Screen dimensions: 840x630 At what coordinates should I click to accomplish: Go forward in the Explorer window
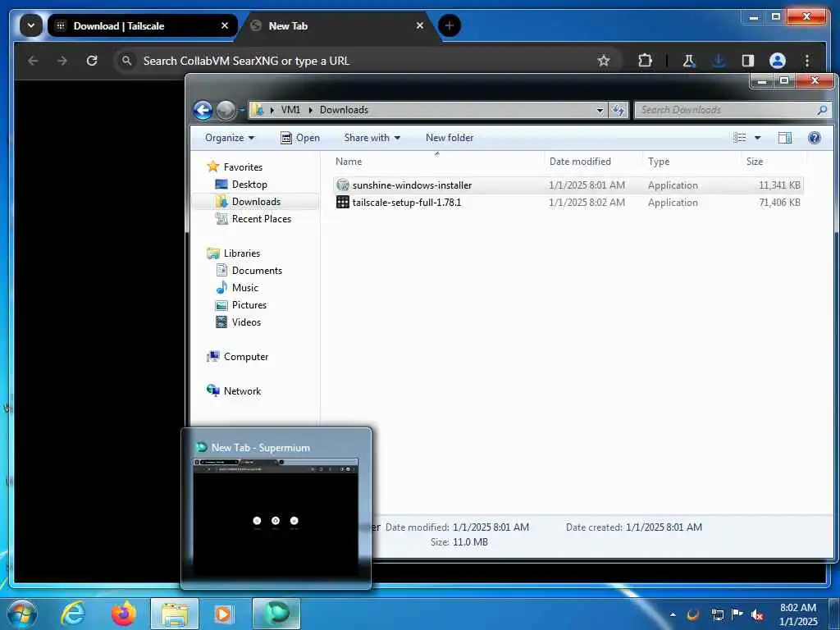point(226,110)
